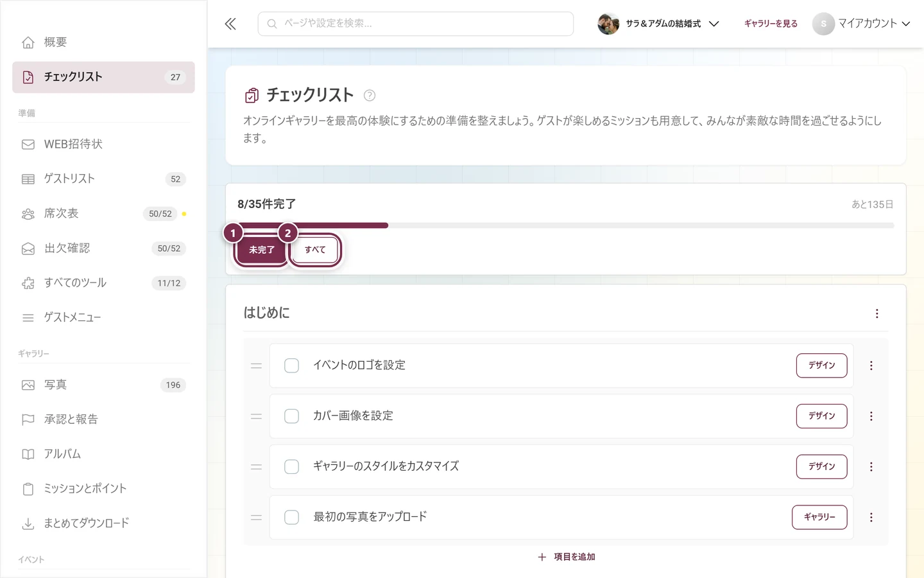924x578 pixels.
Task: Go to ゲストメニュー in the sidebar
Action: [103, 318]
